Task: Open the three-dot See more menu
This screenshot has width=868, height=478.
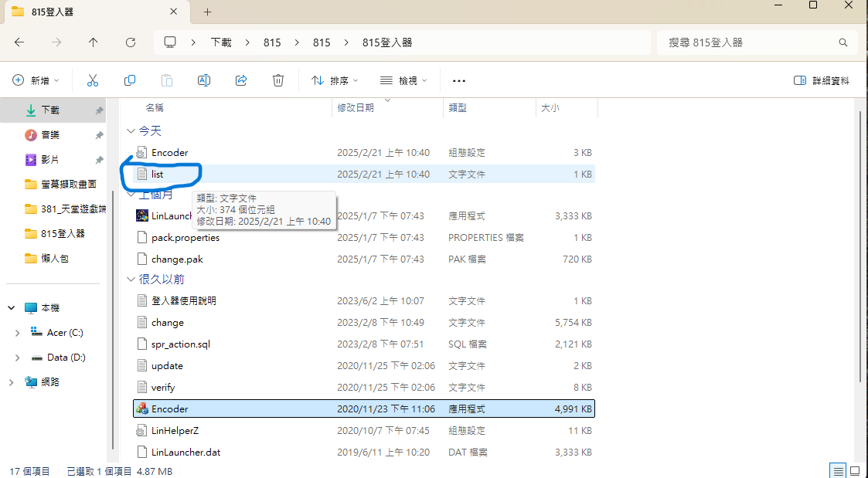Action: [459, 81]
